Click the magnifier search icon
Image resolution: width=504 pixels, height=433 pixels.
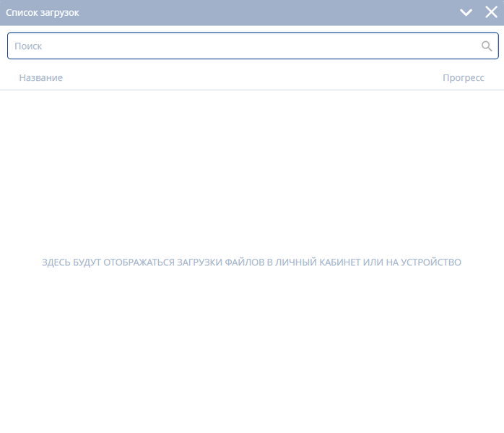coord(487,46)
